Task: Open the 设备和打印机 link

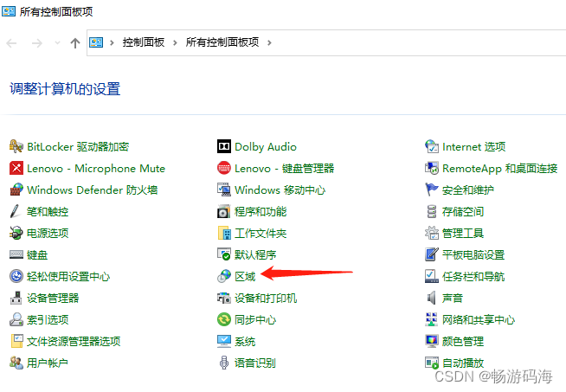Action: pyautogui.click(x=266, y=299)
